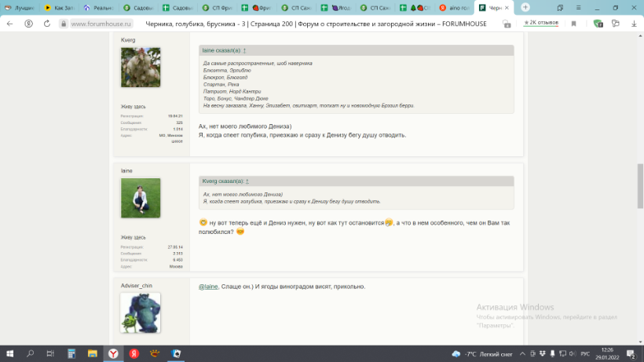Click the lock icon beside forumhouse.ru
644x362 pixels.
click(63, 24)
